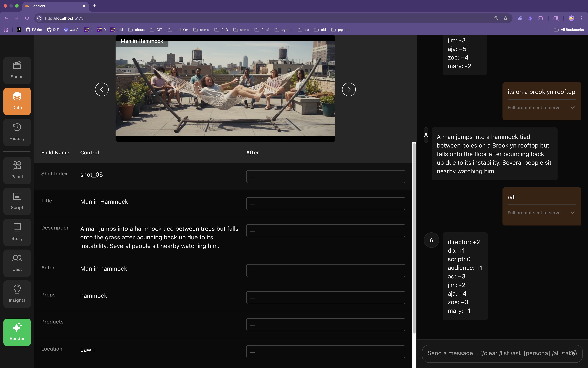This screenshot has width=588, height=368.
Task: Select the Data sidebar icon
Action: pyautogui.click(x=17, y=101)
